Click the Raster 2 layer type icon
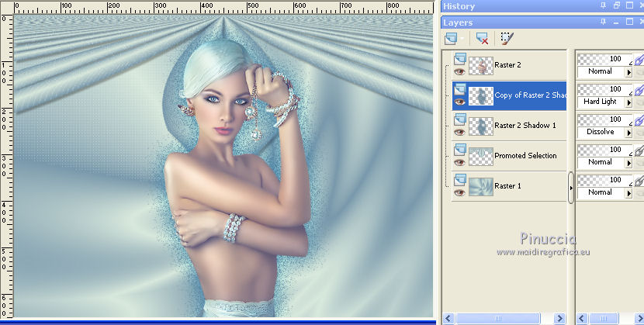Image resolution: width=644 pixels, height=325 pixels. (459, 59)
